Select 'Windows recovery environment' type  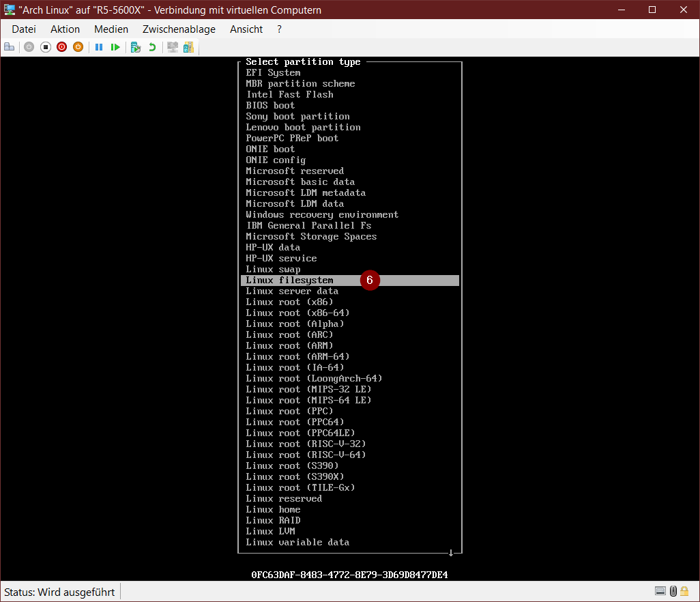coord(322,215)
